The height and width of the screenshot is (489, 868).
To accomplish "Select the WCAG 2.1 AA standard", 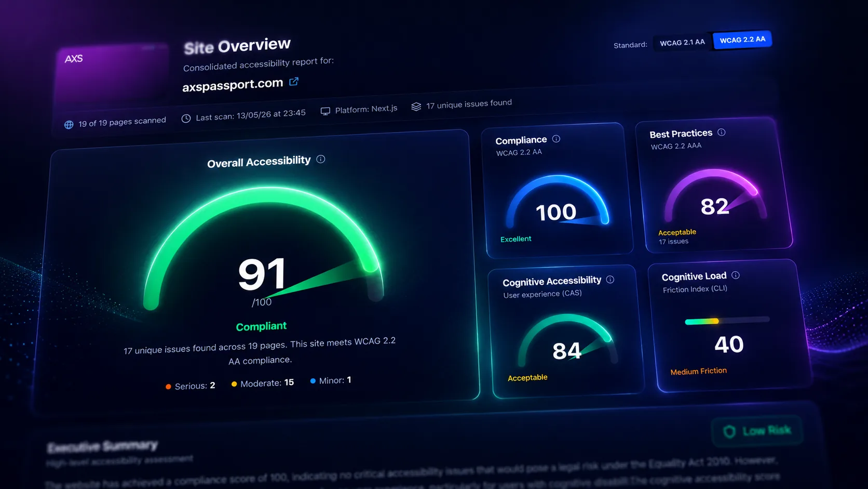I will [x=682, y=43].
